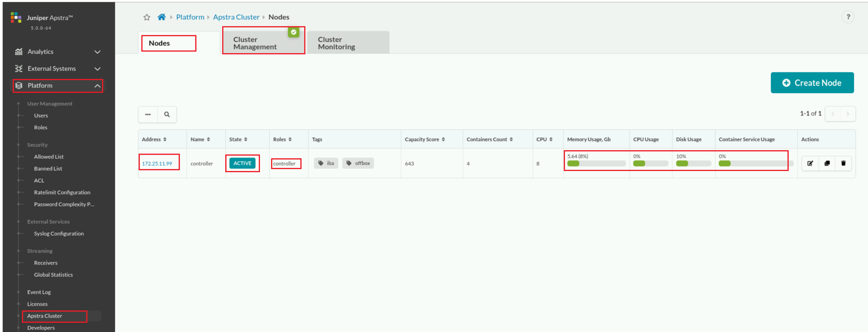Click the Create Node button
Image resolution: width=868 pixels, height=332 pixels.
[812, 83]
